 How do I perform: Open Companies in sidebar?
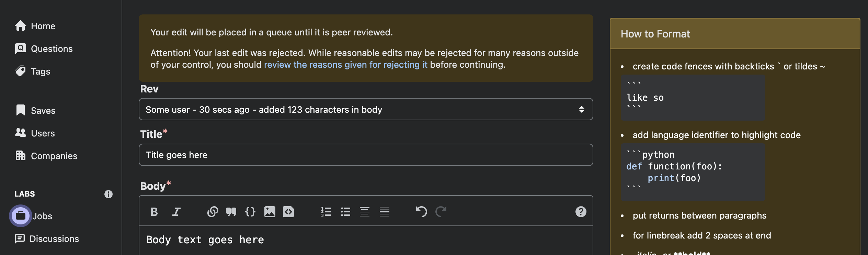(x=54, y=156)
